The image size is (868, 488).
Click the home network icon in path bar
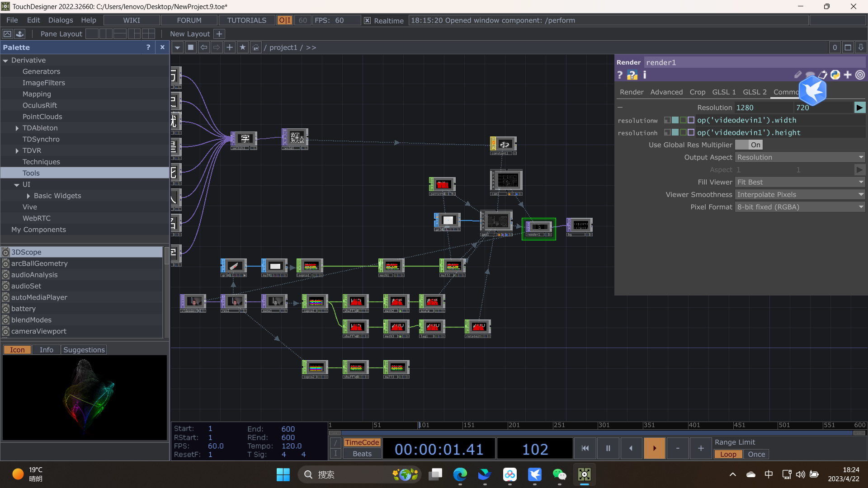pyautogui.click(x=256, y=47)
